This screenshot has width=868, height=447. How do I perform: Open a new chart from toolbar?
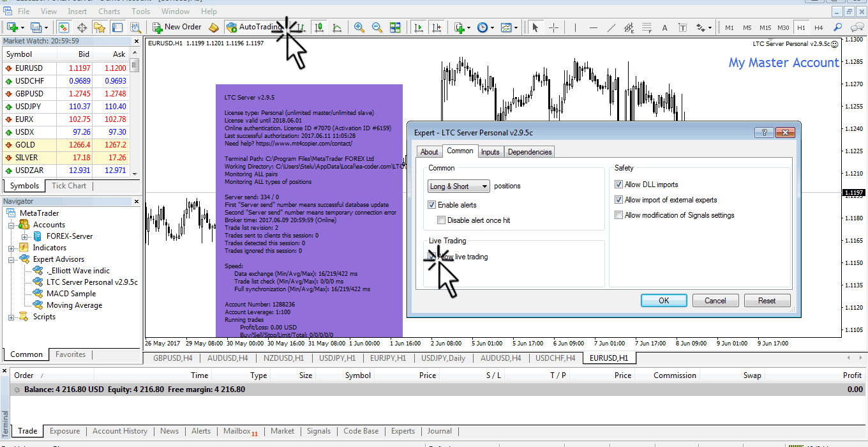pyautogui.click(x=12, y=27)
